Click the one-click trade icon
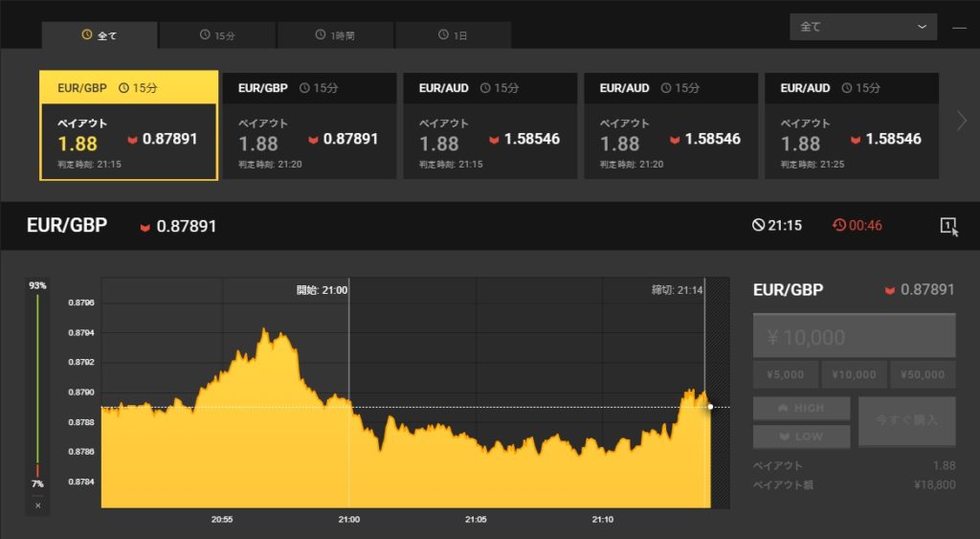This screenshot has height=539, width=980. [x=948, y=227]
